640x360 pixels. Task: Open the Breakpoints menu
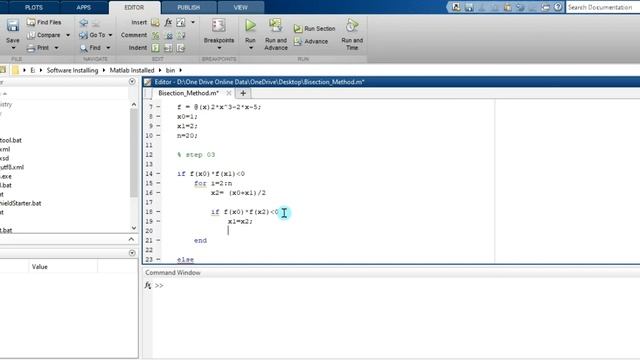pos(219,34)
